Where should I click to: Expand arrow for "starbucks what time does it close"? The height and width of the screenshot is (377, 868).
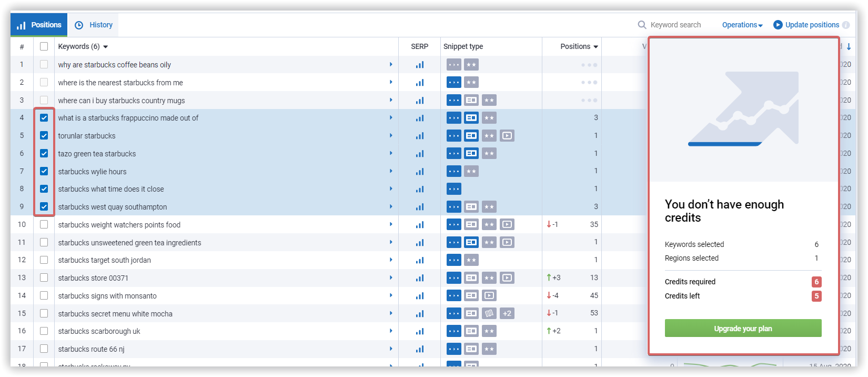(x=391, y=188)
